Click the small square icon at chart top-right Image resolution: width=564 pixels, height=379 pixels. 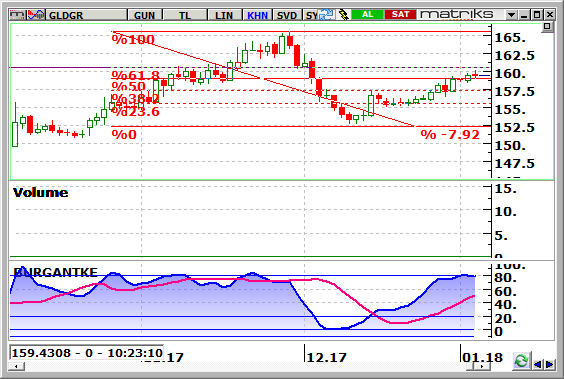click(547, 27)
